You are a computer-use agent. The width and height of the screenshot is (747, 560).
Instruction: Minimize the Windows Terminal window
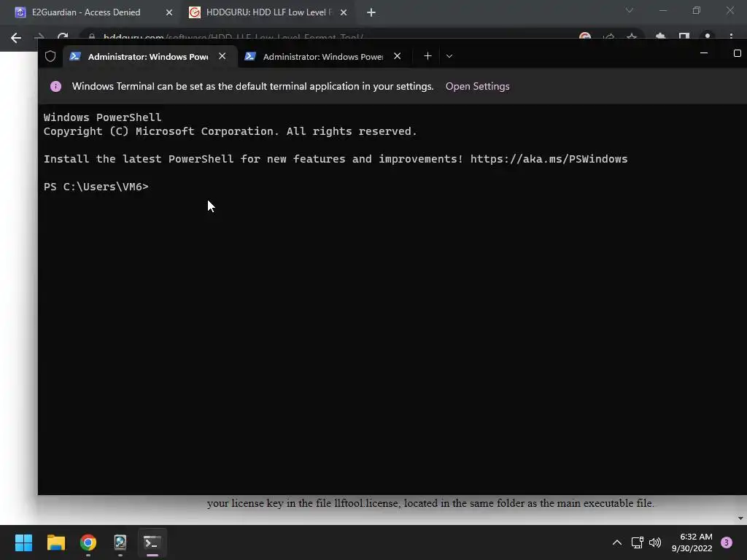click(x=704, y=53)
